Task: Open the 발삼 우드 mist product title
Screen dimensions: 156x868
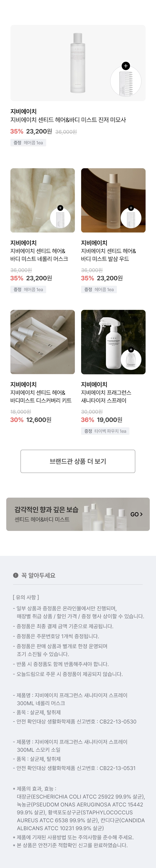Action: point(108,255)
